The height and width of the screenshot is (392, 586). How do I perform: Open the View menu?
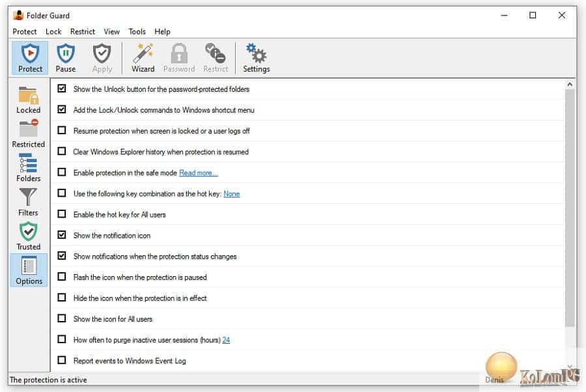pos(112,32)
